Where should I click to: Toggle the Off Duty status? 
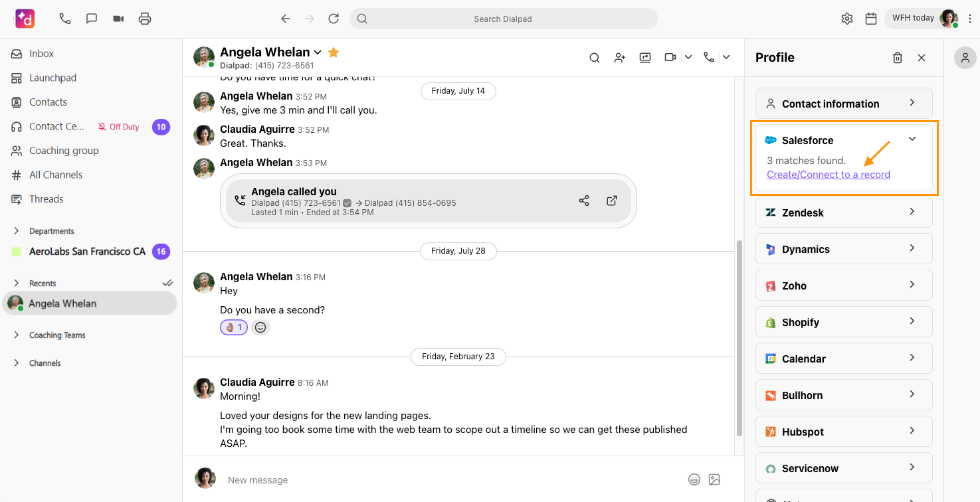coord(118,127)
